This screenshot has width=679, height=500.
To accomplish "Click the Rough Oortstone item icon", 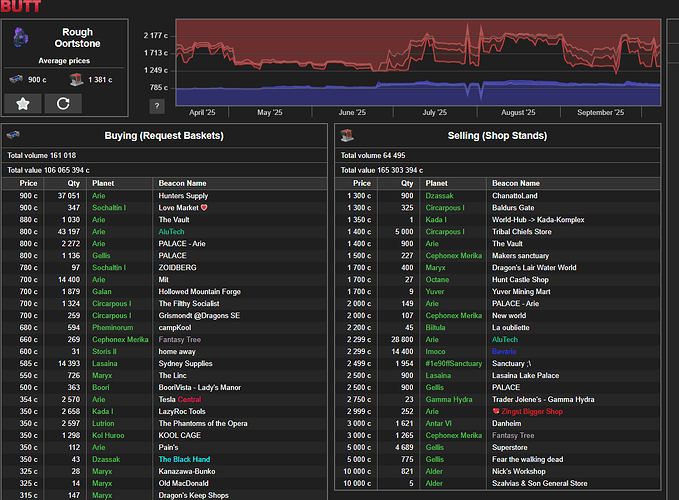I will 22,38.
